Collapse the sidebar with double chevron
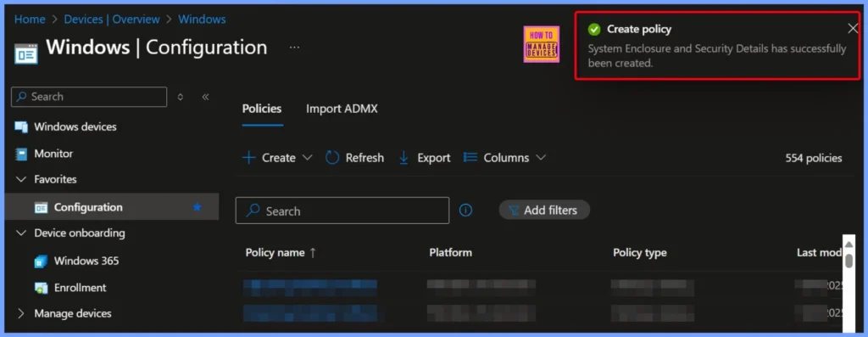The width and height of the screenshot is (868, 337). point(205,97)
